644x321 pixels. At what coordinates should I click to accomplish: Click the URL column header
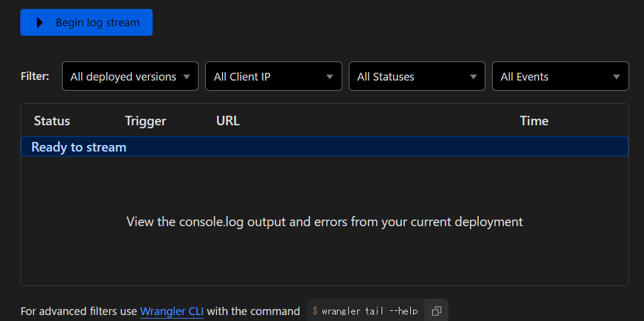(228, 121)
